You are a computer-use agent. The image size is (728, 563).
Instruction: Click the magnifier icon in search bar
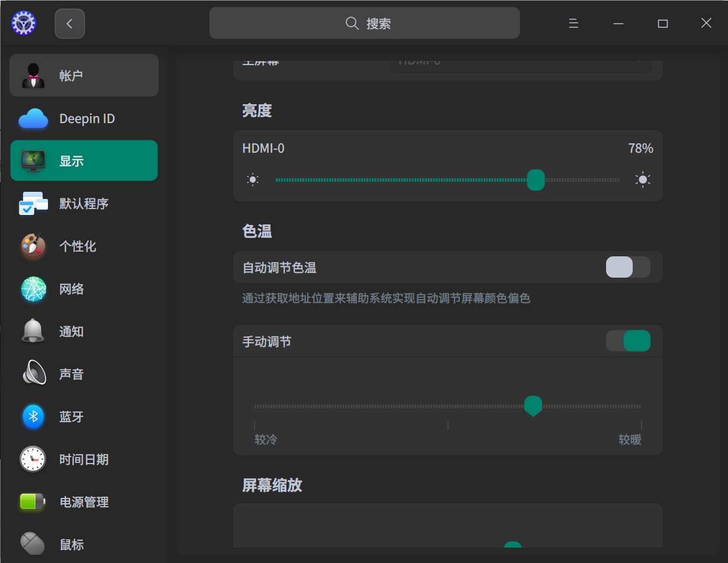(x=352, y=23)
